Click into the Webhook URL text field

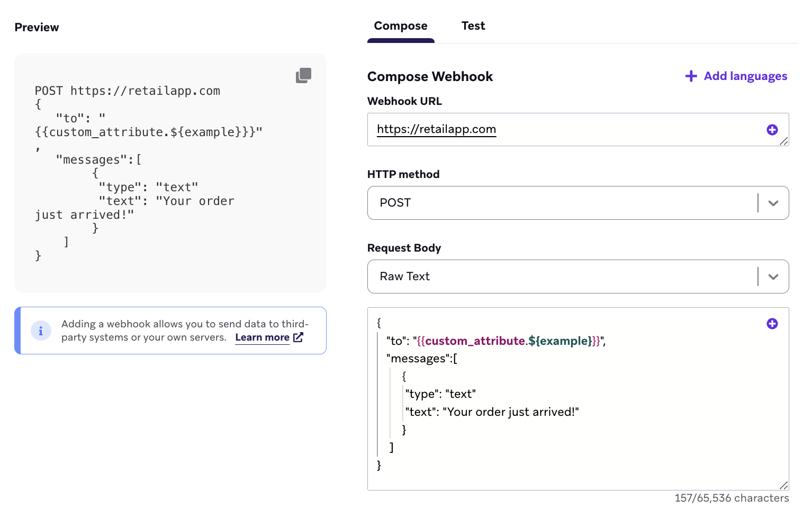[x=566, y=130]
